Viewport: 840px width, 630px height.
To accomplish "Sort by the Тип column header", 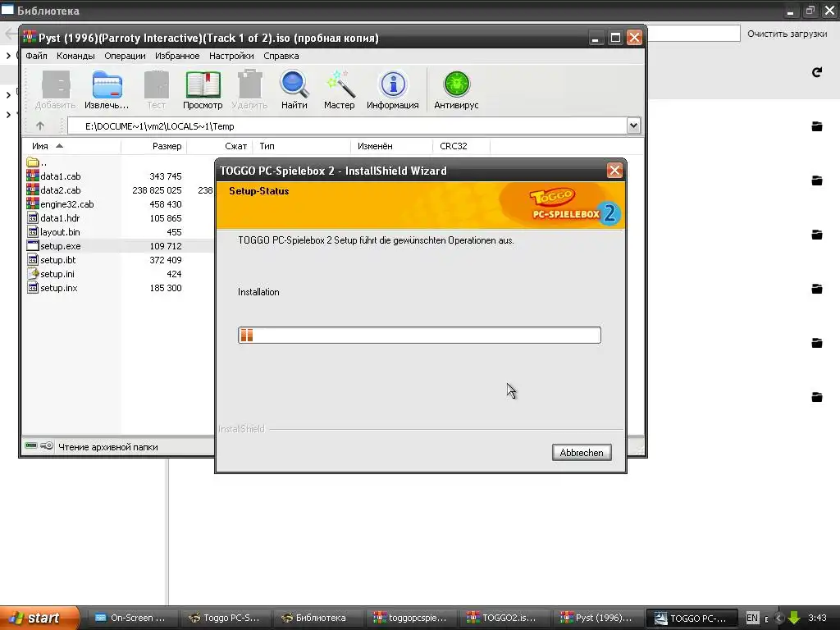I will [302, 146].
